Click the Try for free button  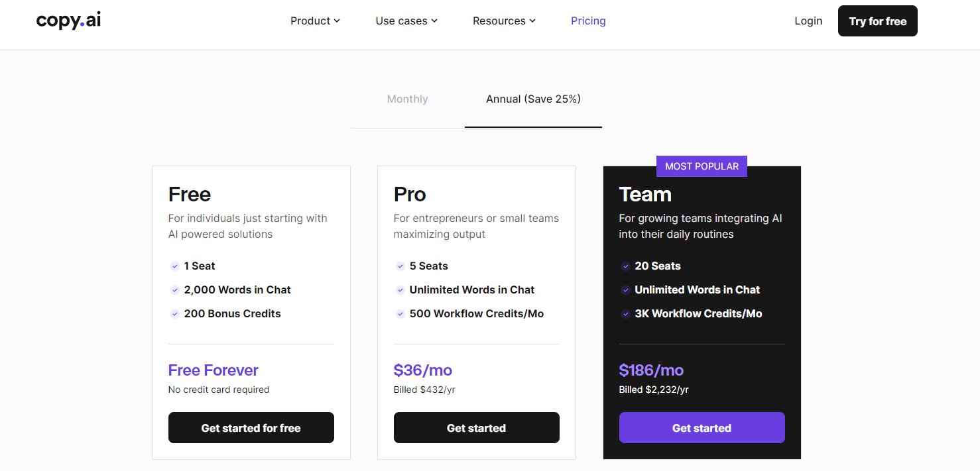(877, 21)
